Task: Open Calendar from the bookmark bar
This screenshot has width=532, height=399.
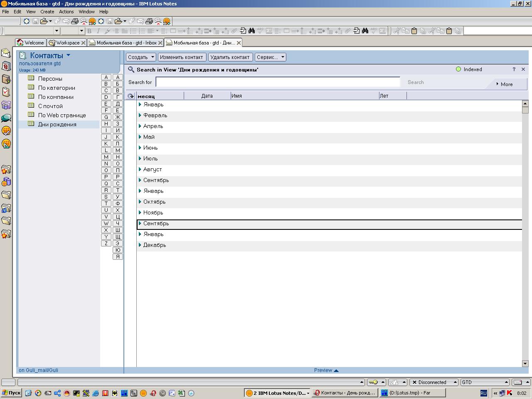Action: 6,66
